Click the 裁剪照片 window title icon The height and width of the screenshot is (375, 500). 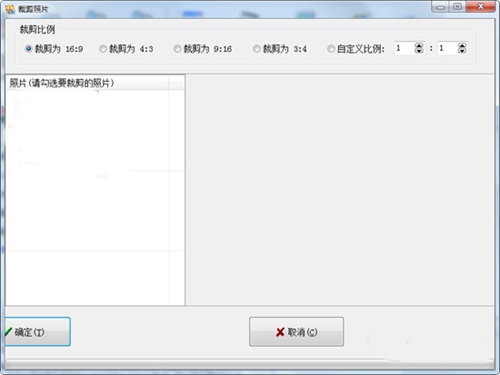[x=10, y=9]
